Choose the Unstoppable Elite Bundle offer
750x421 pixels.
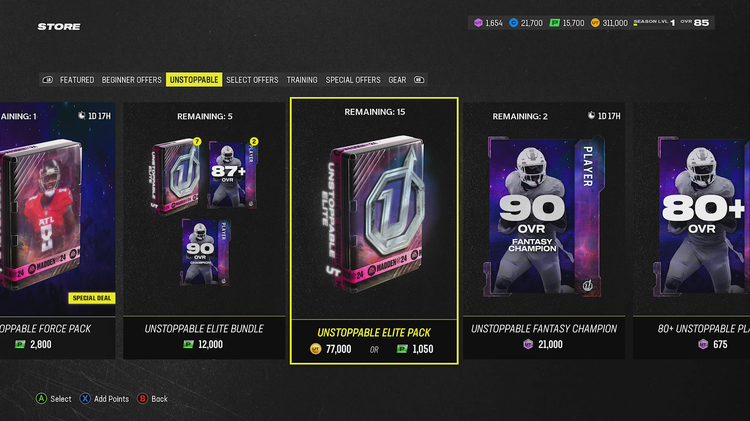(204, 231)
